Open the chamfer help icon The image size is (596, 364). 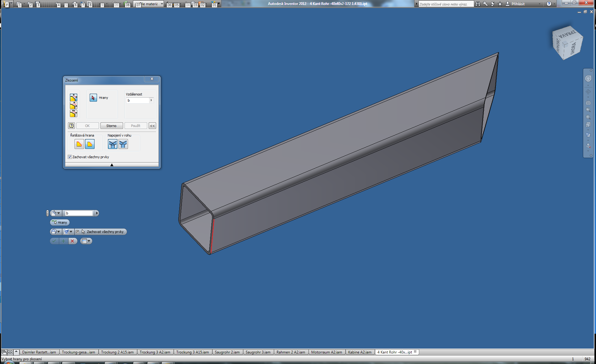point(71,125)
